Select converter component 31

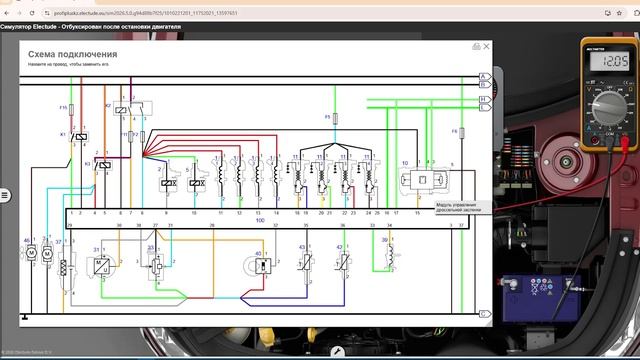(x=100, y=267)
